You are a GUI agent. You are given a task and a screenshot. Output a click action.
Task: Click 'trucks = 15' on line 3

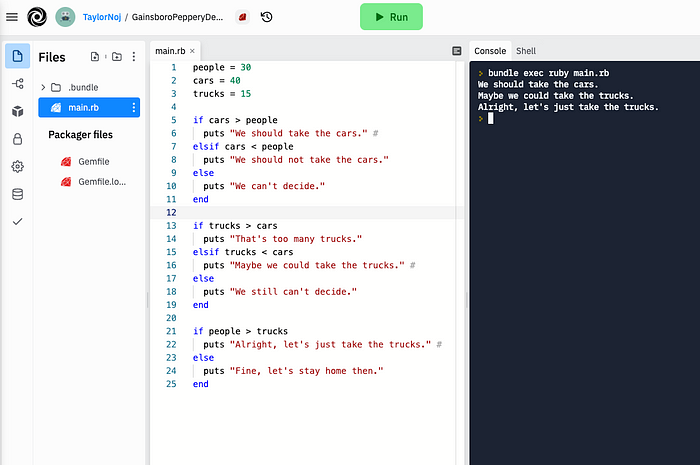click(x=222, y=94)
